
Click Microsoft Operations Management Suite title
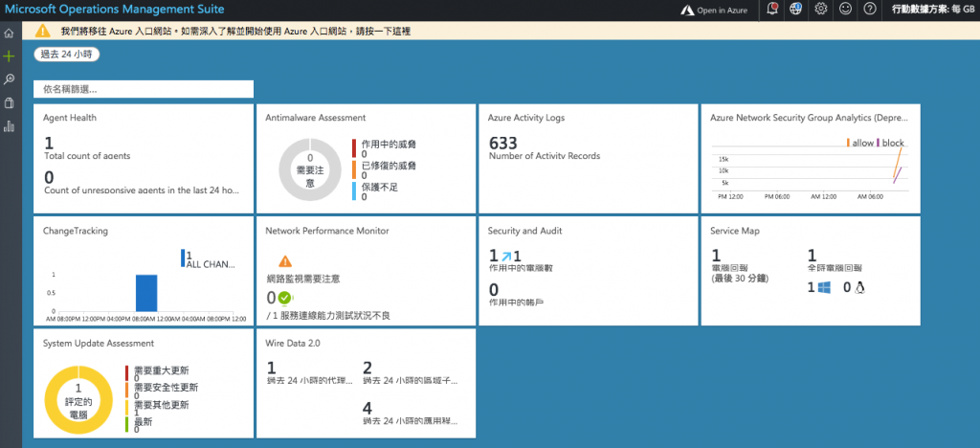click(115, 10)
